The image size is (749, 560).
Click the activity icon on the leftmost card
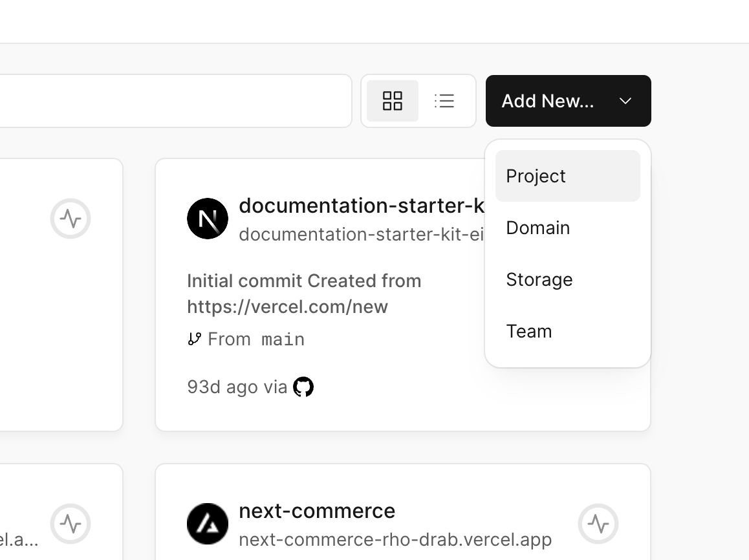(71, 219)
